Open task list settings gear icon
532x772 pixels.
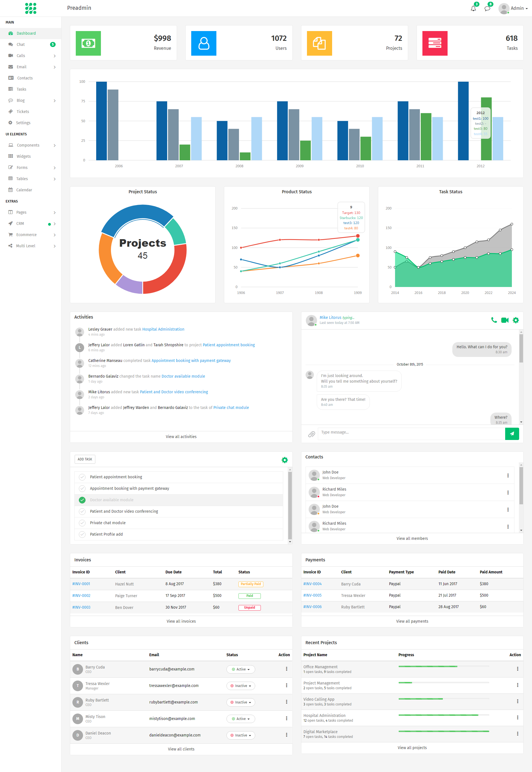click(285, 460)
